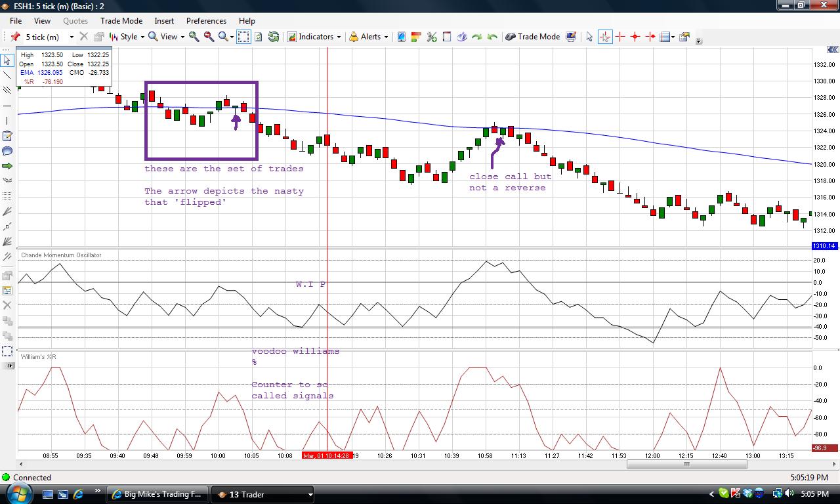Open the Preferences menu
The height and width of the screenshot is (504, 840).
tap(206, 21)
